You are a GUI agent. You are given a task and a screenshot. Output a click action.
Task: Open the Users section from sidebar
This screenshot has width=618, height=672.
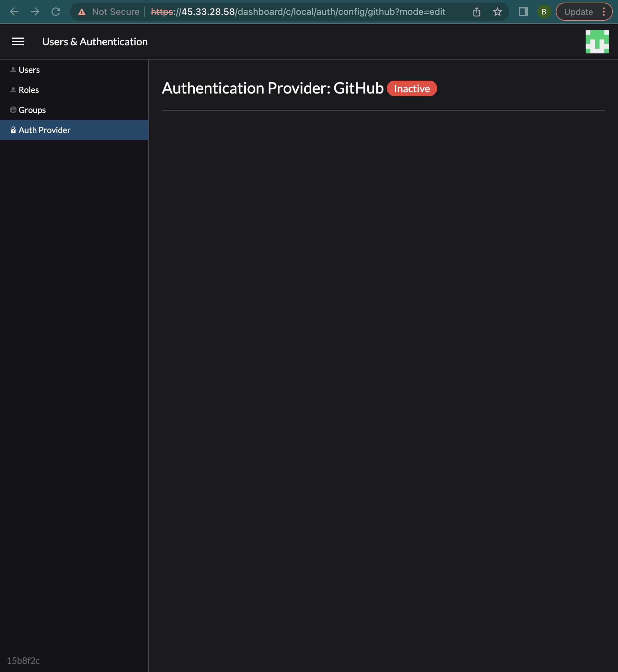pos(29,70)
